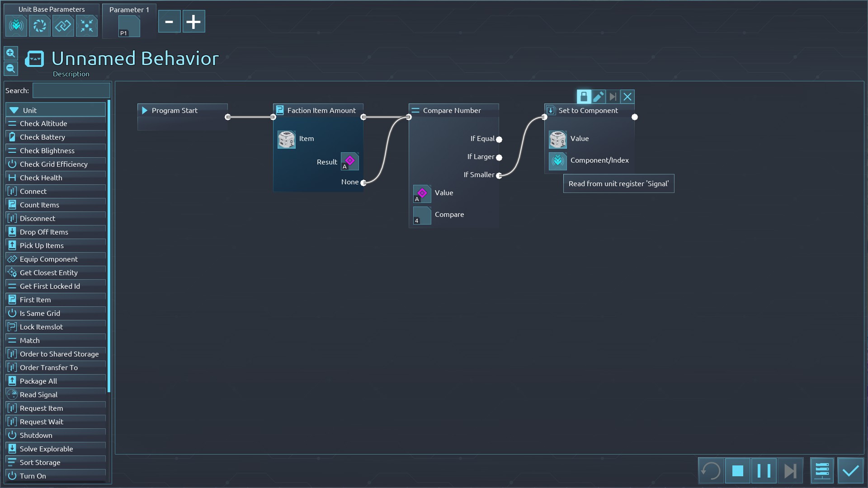The height and width of the screenshot is (488, 868).
Task: Confirm with the checkmark button
Action: (850, 471)
